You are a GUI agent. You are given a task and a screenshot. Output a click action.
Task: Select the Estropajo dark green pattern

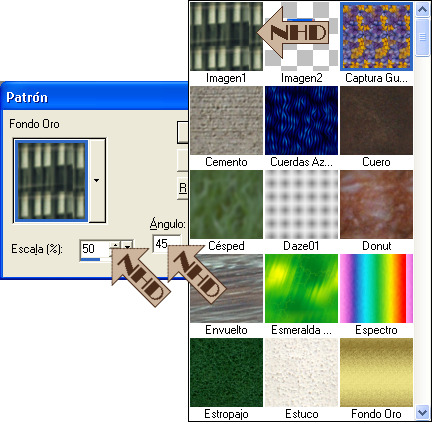(x=226, y=372)
